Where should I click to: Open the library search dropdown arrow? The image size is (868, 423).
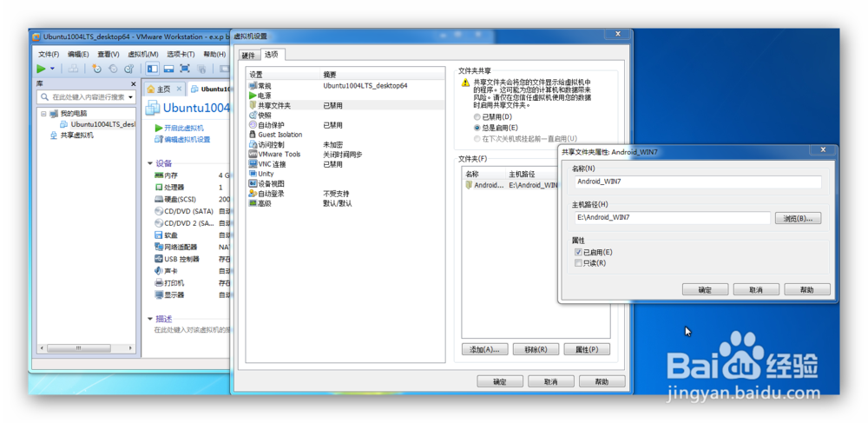[x=131, y=97]
